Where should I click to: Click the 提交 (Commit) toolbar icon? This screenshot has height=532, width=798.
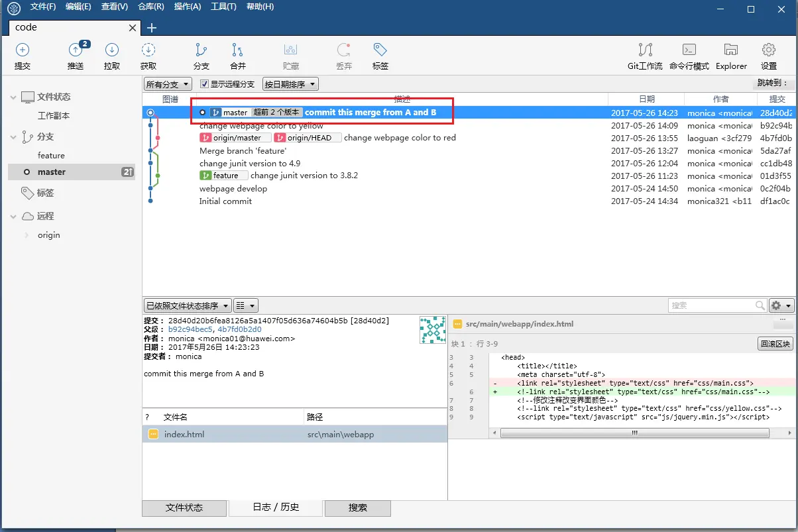point(23,50)
